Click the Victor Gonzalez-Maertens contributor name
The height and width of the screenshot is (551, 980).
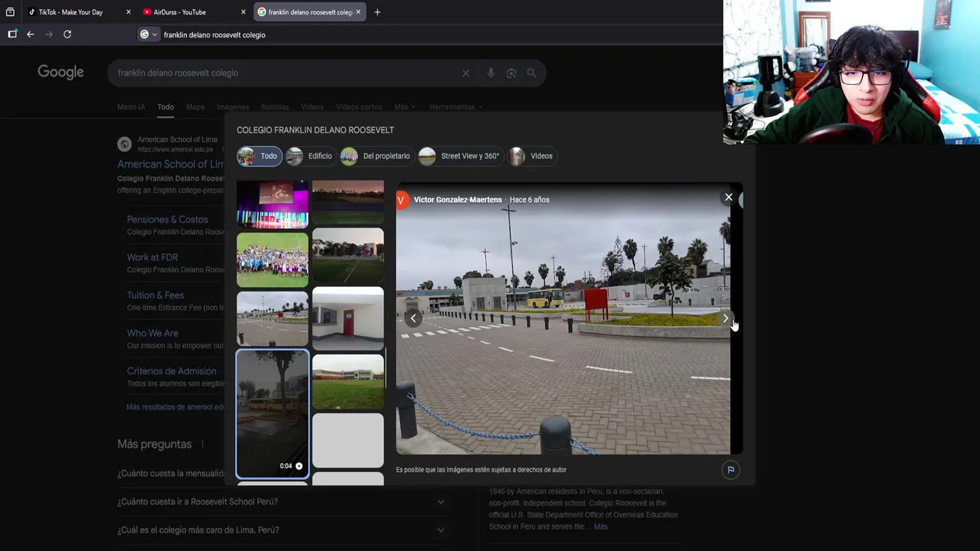click(458, 200)
